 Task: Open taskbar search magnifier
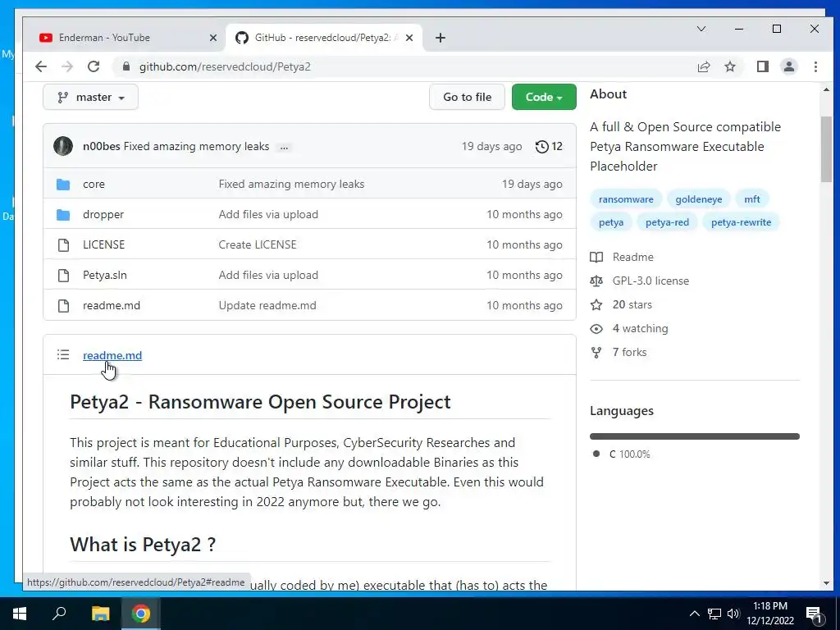[59, 614]
